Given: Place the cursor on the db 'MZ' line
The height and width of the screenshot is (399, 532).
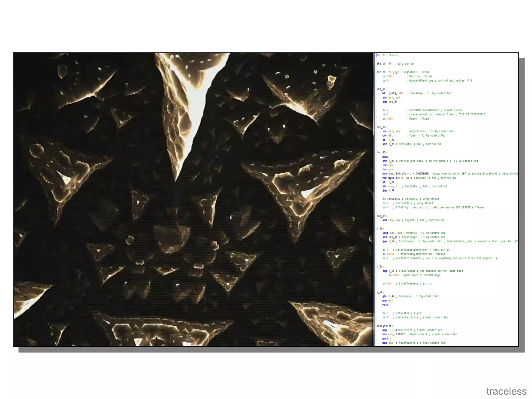Looking at the screenshot, I should [x=387, y=55].
